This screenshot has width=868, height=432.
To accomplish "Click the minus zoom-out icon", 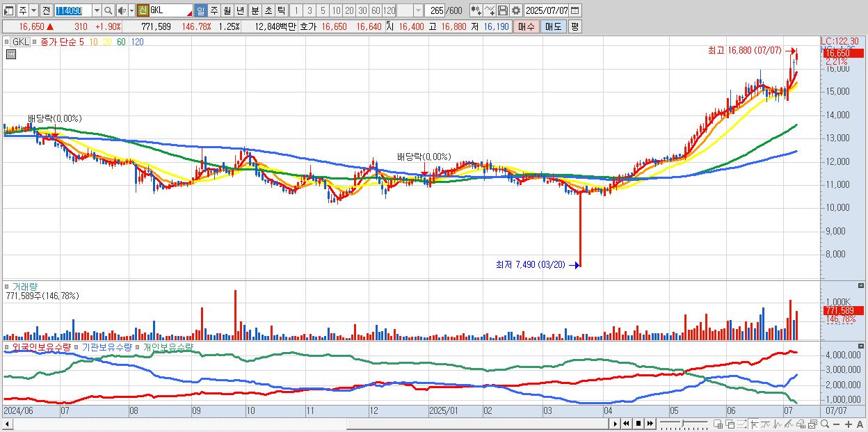I will [x=836, y=424].
